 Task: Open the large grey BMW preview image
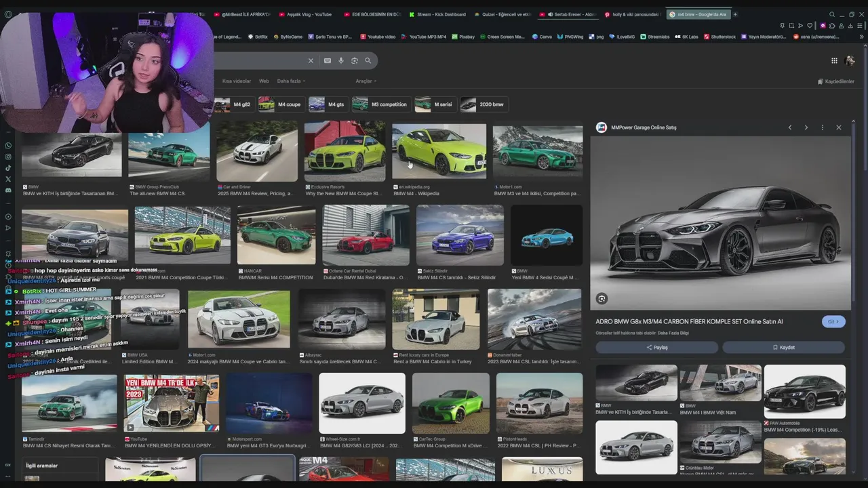tap(720, 223)
